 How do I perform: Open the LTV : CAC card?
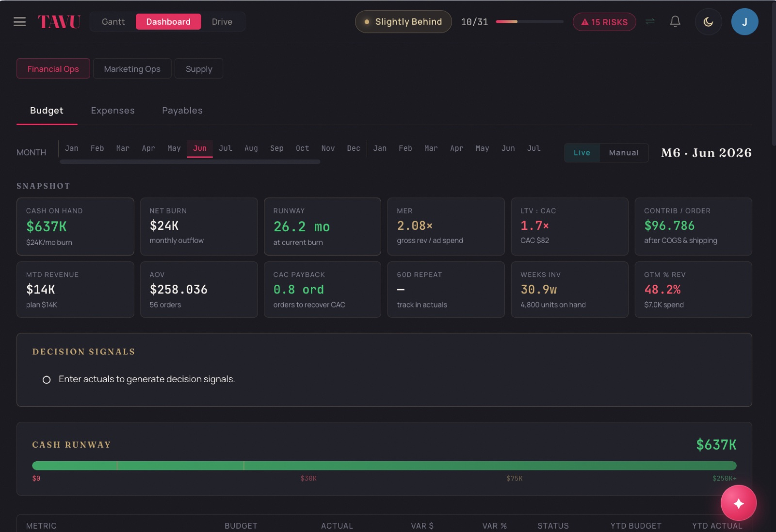pyautogui.click(x=570, y=226)
